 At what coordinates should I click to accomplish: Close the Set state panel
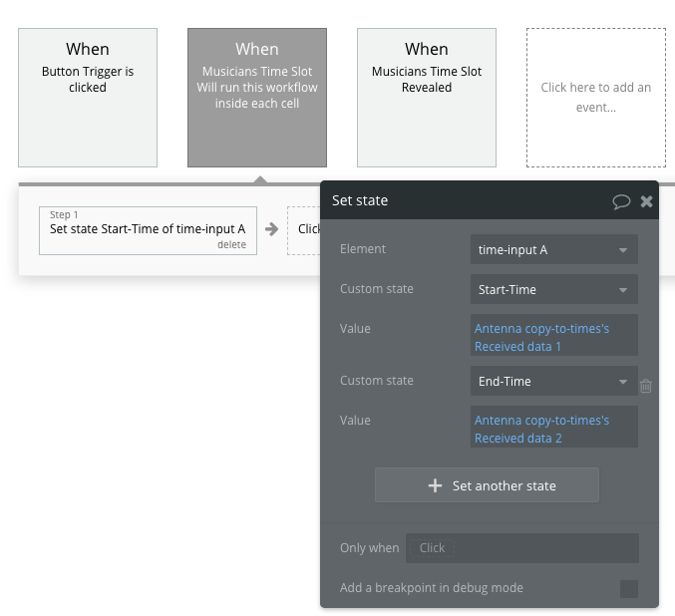tap(646, 201)
